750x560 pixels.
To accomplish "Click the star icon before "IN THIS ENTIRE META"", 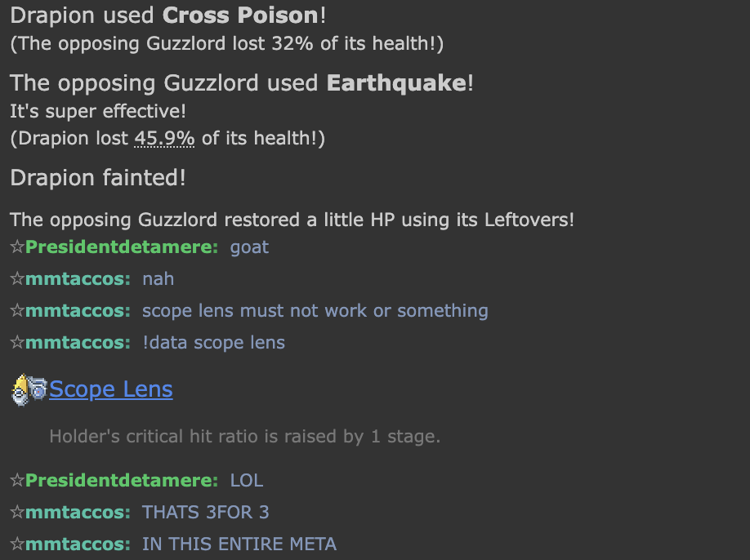I will pyautogui.click(x=17, y=544).
